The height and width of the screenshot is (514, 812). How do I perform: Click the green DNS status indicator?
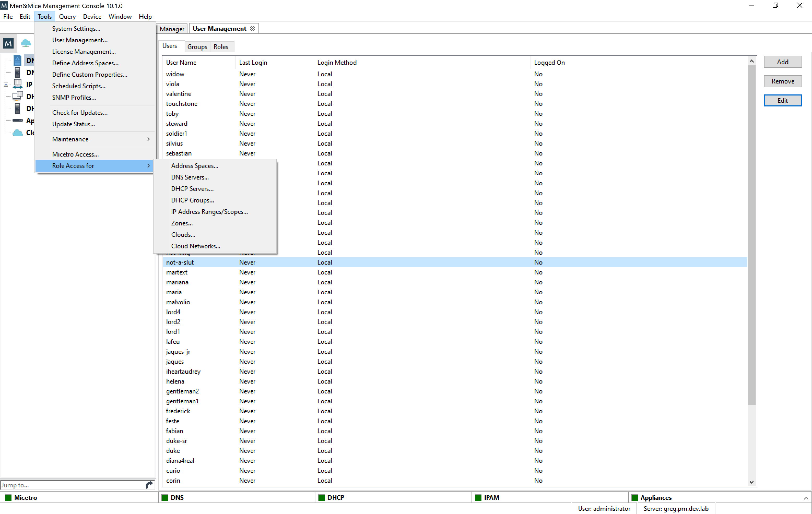(165, 498)
